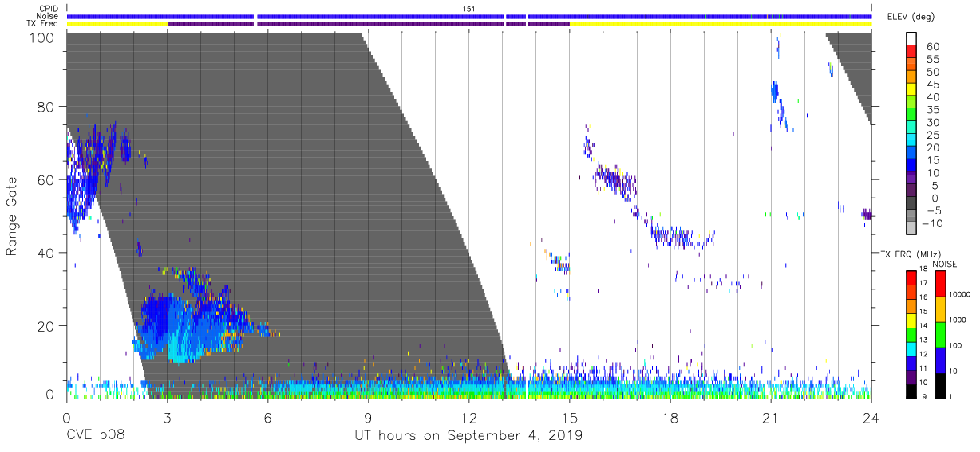980x452 pixels.
Task: Click the '16' tick on TX FRQ scale
Action: (924, 298)
